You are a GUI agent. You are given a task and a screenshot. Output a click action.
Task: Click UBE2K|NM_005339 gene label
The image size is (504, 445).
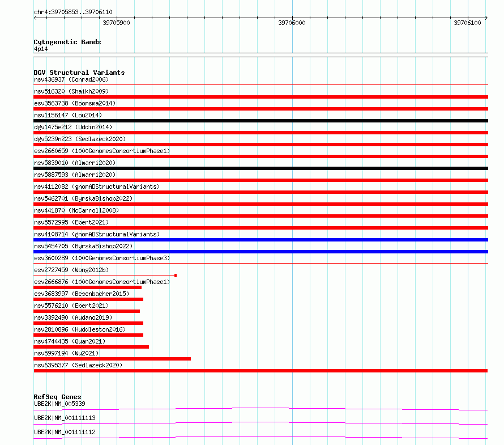tap(59, 404)
